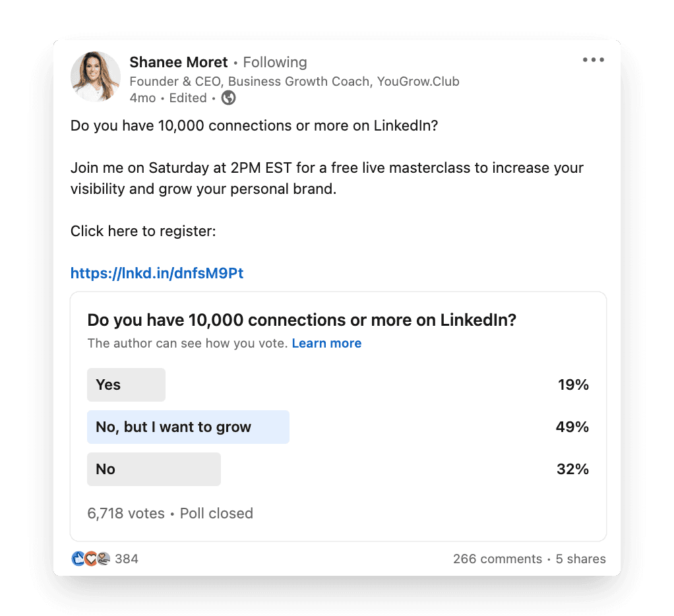Click the like reaction icon
674x616 pixels.
[x=78, y=559]
